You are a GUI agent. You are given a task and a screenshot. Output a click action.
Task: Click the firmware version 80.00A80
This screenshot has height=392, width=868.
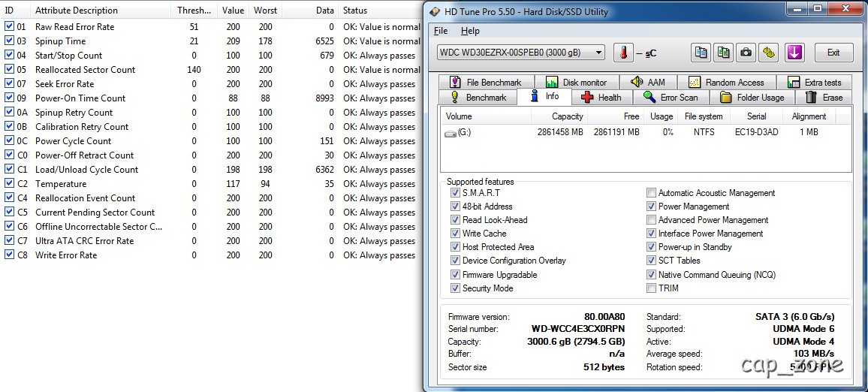click(604, 317)
